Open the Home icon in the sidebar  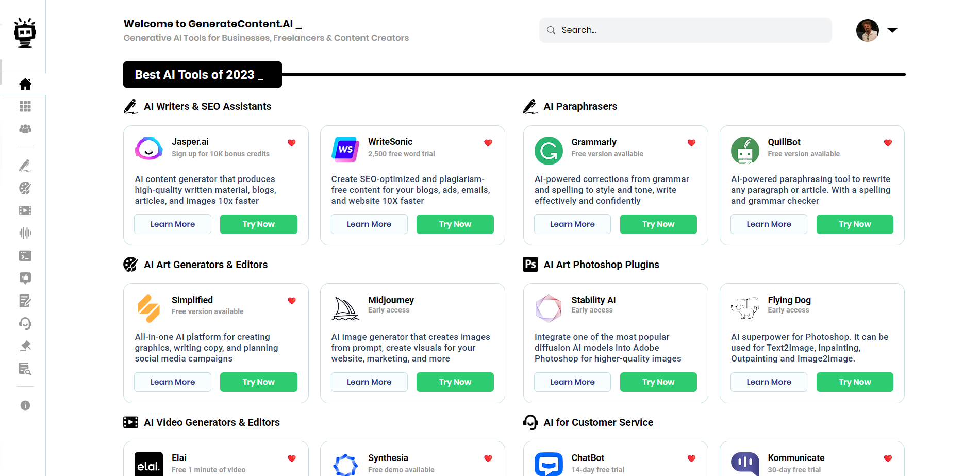click(25, 84)
